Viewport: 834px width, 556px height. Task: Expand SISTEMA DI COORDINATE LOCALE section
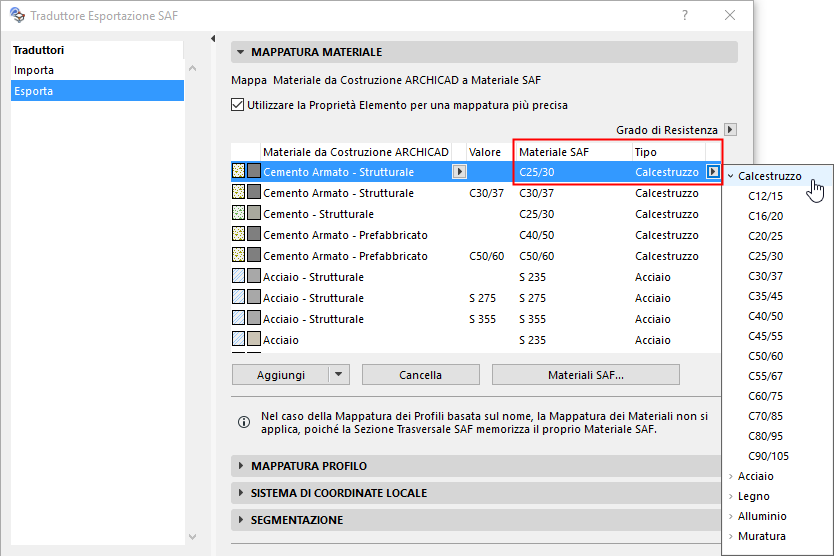tap(240, 493)
